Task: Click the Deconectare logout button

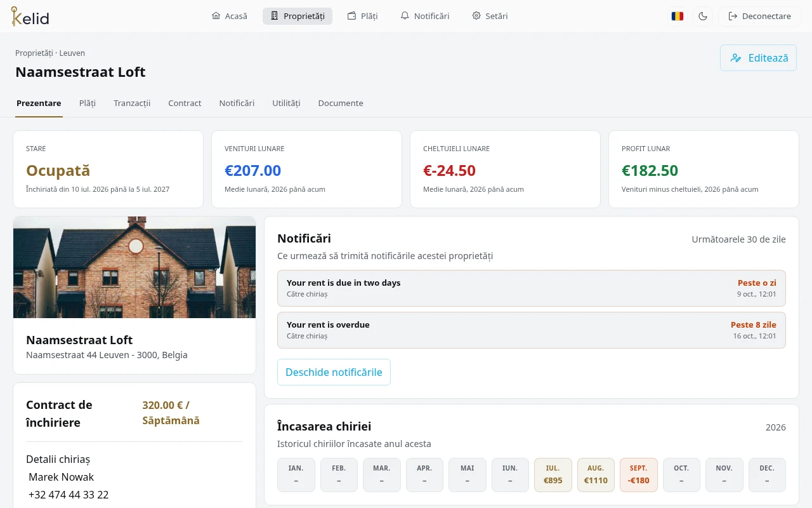Action: pyautogui.click(x=759, y=16)
